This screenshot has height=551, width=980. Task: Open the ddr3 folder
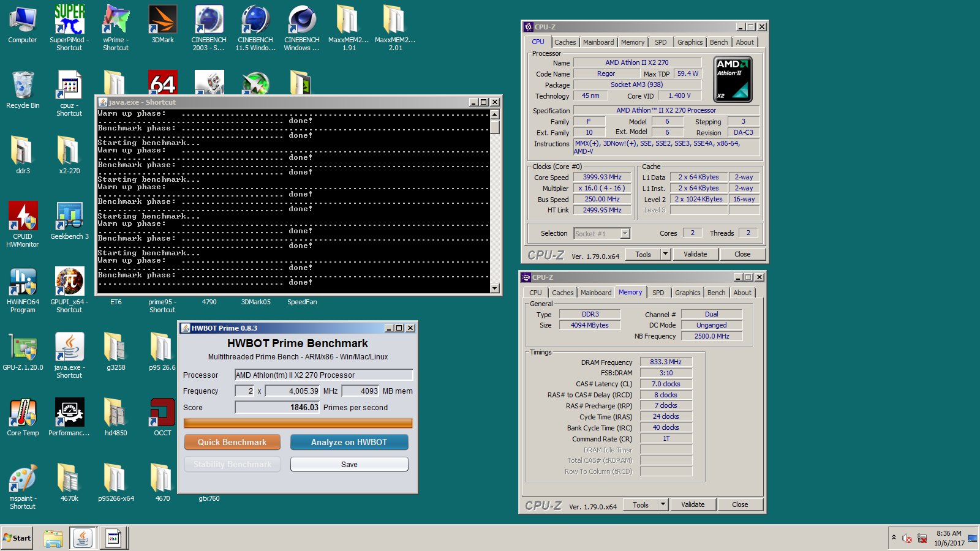coord(23,155)
